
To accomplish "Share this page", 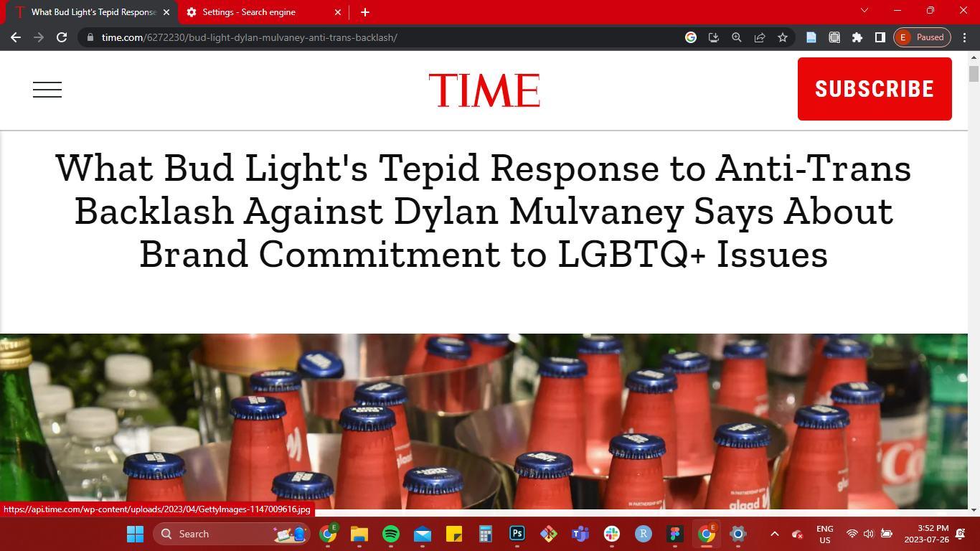I will (760, 37).
